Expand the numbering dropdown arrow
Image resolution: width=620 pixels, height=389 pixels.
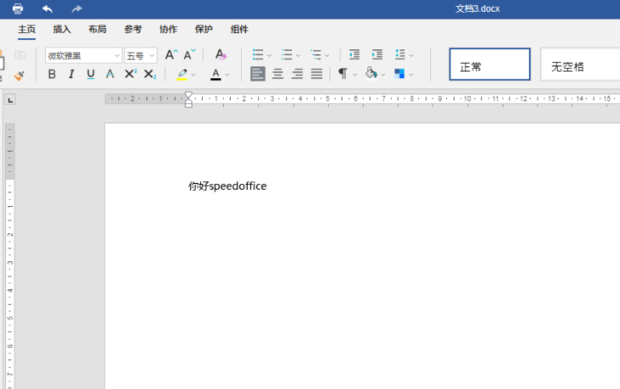coord(298,56)
